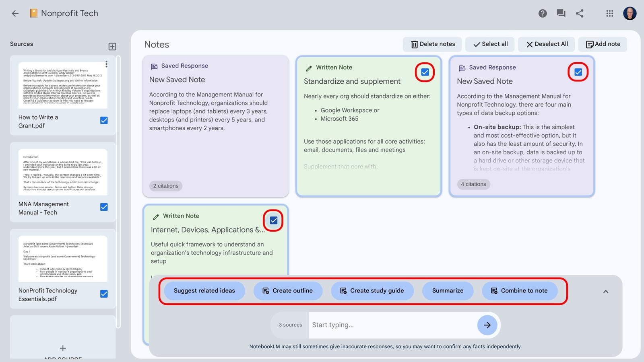Click the NonProfit Technology Essentials.pdf thumbnail
644x362 pixels.
62,259
